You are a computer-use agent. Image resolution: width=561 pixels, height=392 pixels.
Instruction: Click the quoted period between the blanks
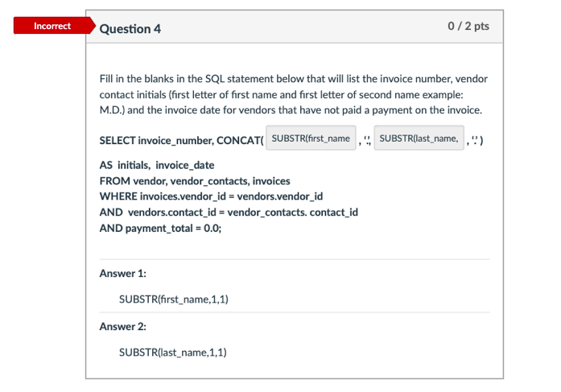367,139
